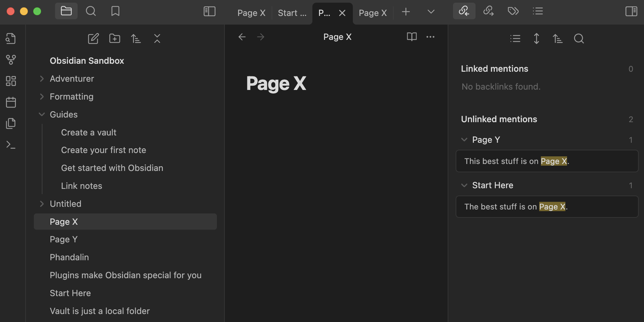Switch to the first Page X tab
The height and width of the screenshot is (322, 644).
click(x=251, y=13)
